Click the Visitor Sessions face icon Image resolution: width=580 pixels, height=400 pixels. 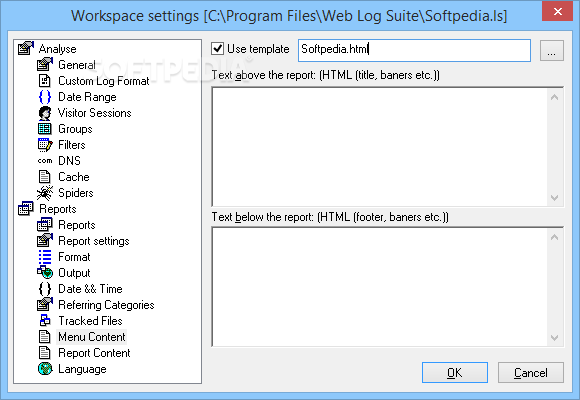pyautogui.click(x=45, y=113)
